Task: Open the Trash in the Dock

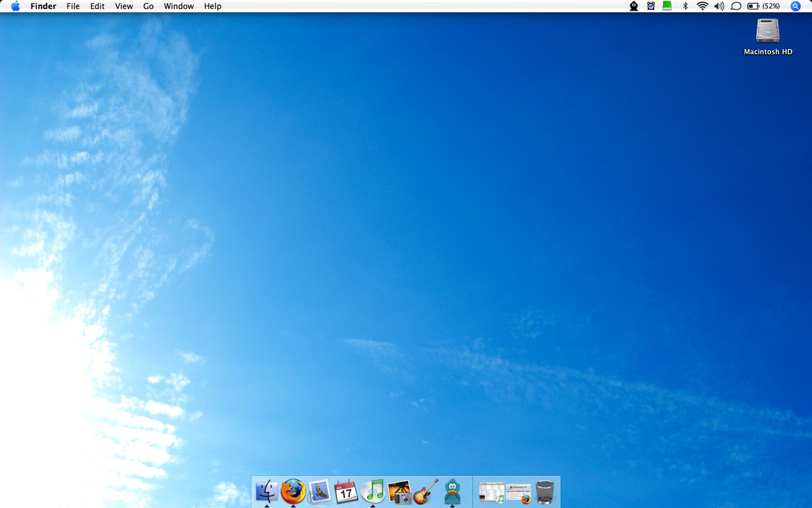Action: pyautogui.click(x=545, y=492)
